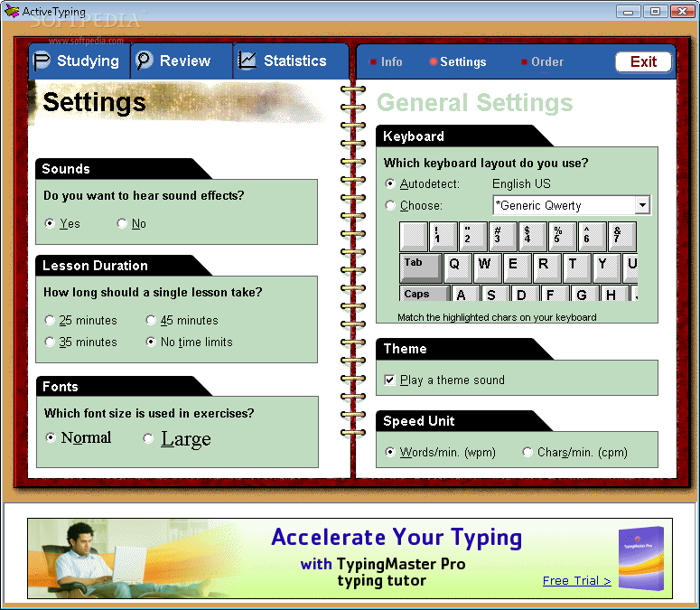Click the Tab key on keyboard preview
Image resolution: width=700 pixels, height=610 pixels.
point(420,267)
